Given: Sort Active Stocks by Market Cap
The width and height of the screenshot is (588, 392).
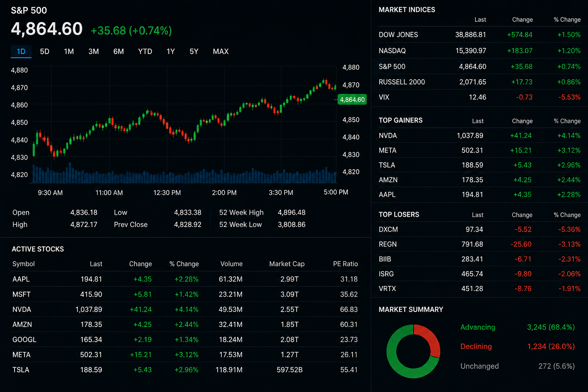Looking at the screenshot, I should pos(287,264).
